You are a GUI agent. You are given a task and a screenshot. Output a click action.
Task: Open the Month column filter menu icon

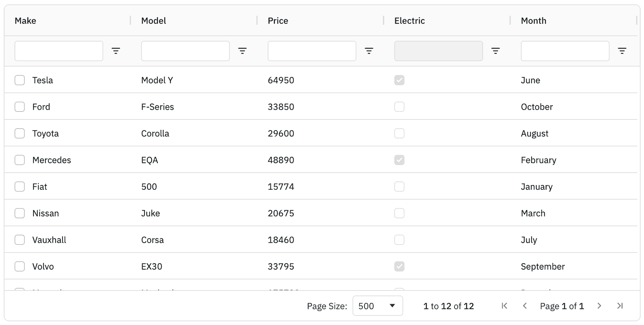[622, 51]
